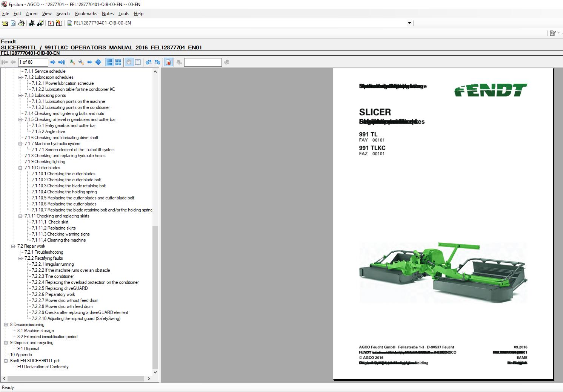Click the search text box in viewer toolbar
Screen dimensions: 563x392
203,62
